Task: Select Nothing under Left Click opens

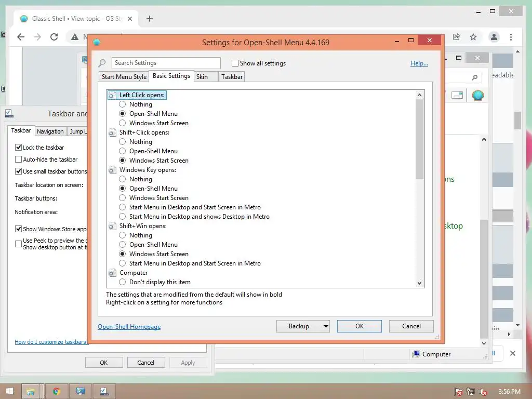Action: [123, 104]
